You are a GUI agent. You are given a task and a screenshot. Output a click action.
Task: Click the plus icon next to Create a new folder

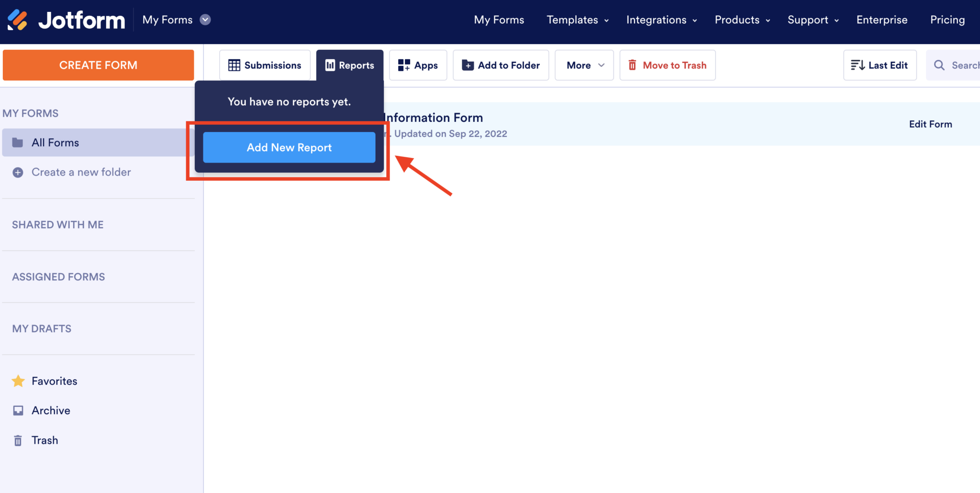click(x=18, y=172)
